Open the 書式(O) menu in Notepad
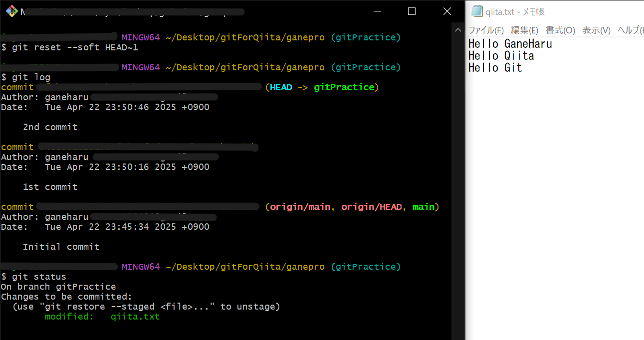This screenshot has height=340, width=644. [x=560, y=30]
